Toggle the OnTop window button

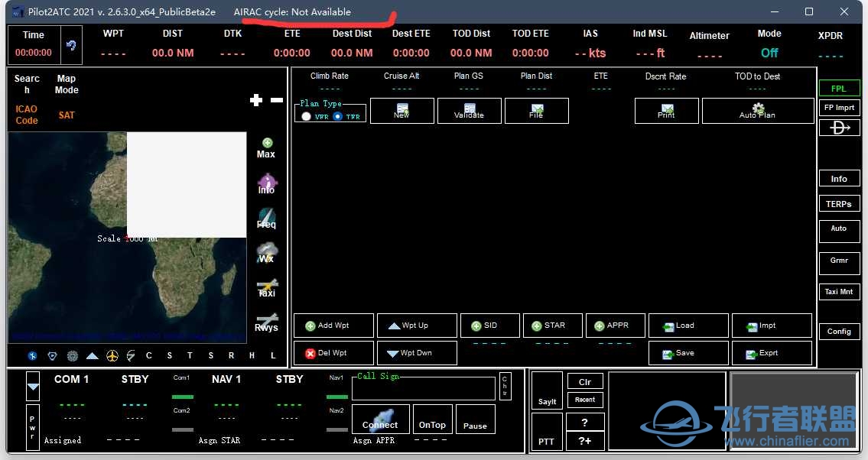pyautogui.click(x=432, y=419)
